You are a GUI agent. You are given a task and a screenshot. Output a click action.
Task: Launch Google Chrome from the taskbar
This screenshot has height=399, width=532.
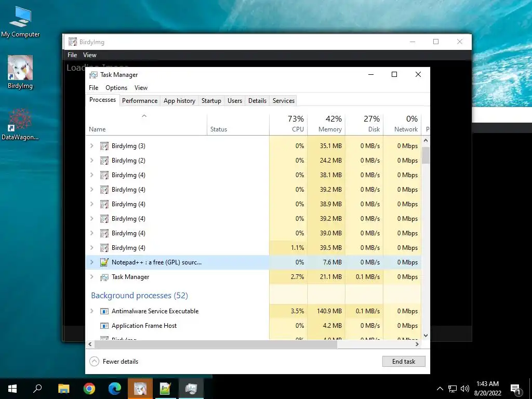(x=89, y=389)
